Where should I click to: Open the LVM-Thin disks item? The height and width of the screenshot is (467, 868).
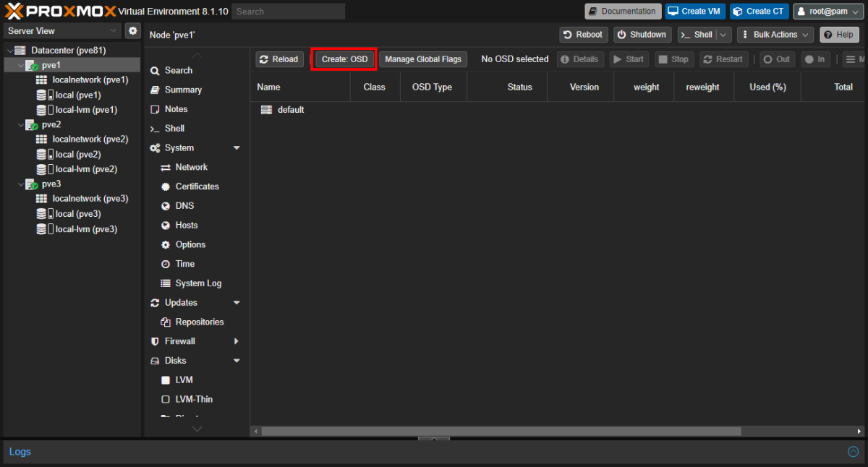point(195,399)
